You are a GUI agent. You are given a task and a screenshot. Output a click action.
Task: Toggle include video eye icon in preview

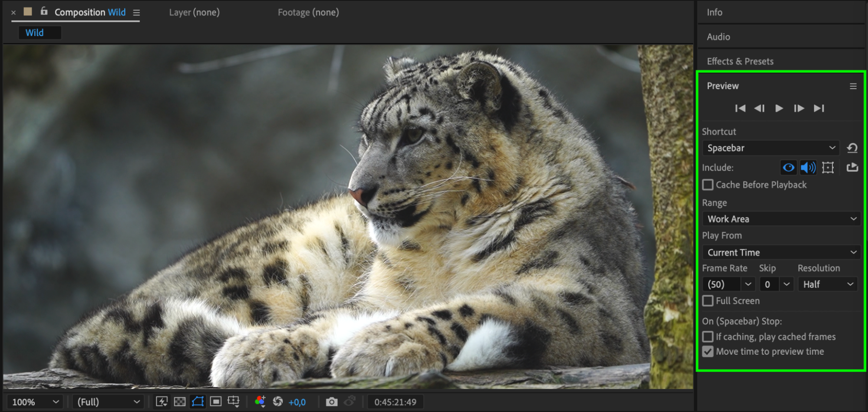coord(789,168)
